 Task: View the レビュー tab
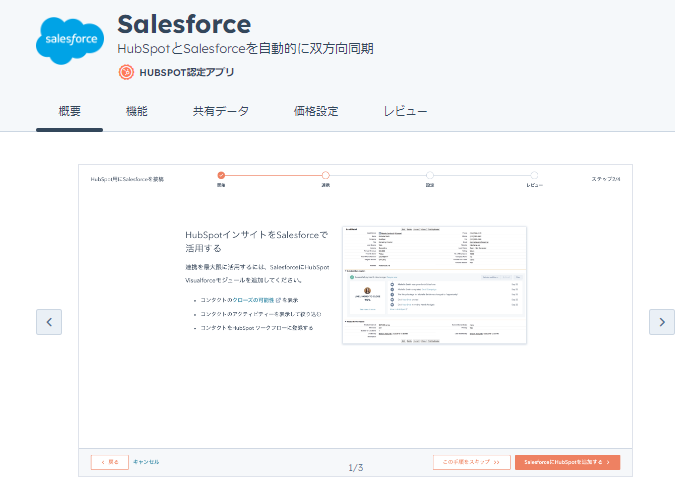point(405,112)
